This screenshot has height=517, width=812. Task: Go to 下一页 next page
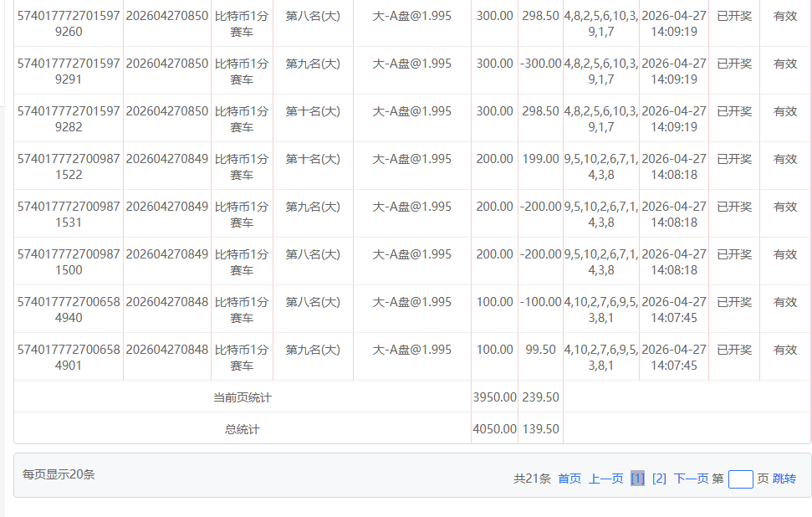tap(691, 479)
